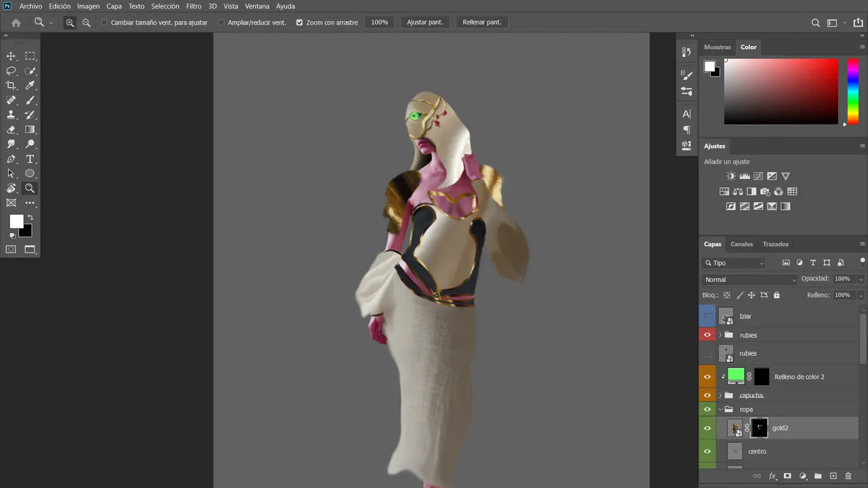The height and width of the screenshot is (488, 868).
Task: Expand the capucha group folder
Action: (x=720, y=395)
